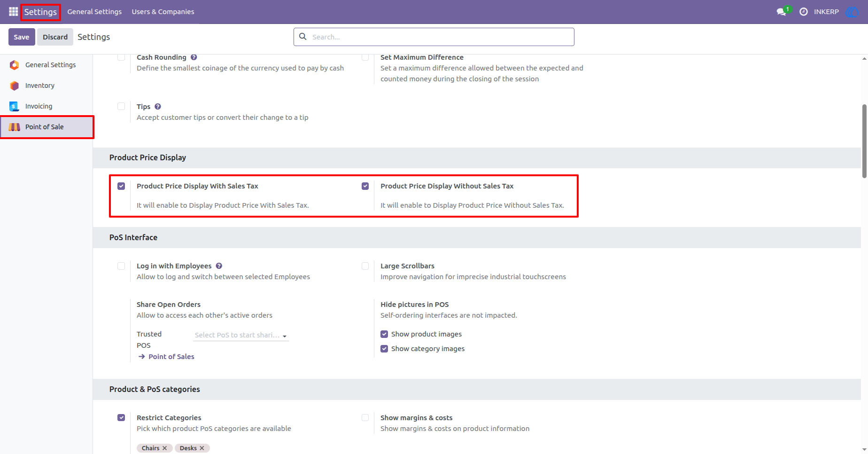Click the Inventory sidebar icon
The image size is (868, 454).
click(15, 86)
